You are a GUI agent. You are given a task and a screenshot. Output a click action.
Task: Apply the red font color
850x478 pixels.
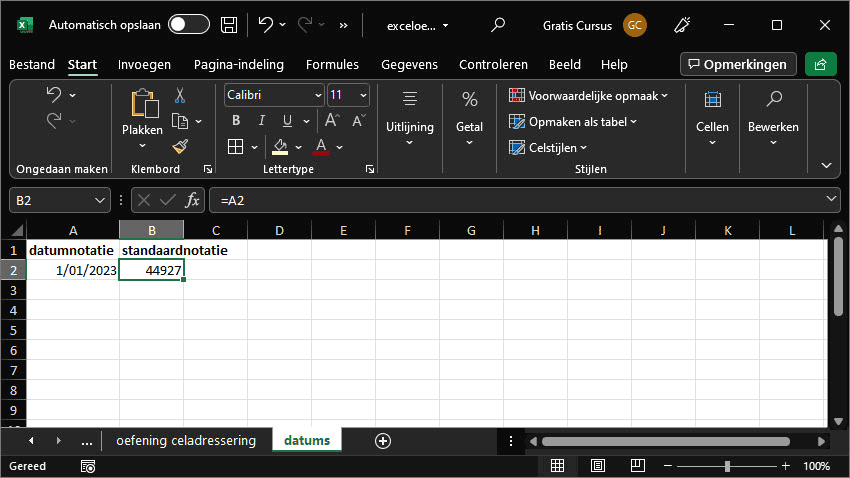tap(321, 147)
